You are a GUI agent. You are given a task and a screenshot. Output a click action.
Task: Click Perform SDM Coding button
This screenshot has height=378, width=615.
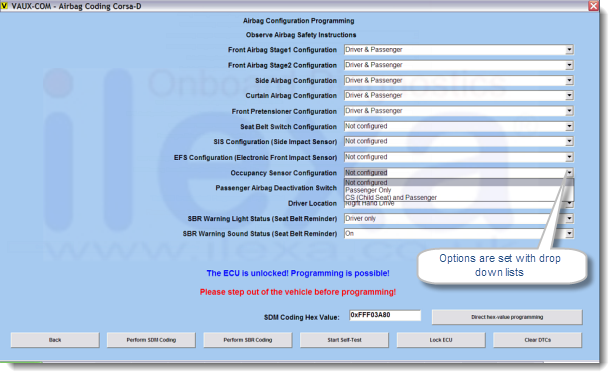151,340
